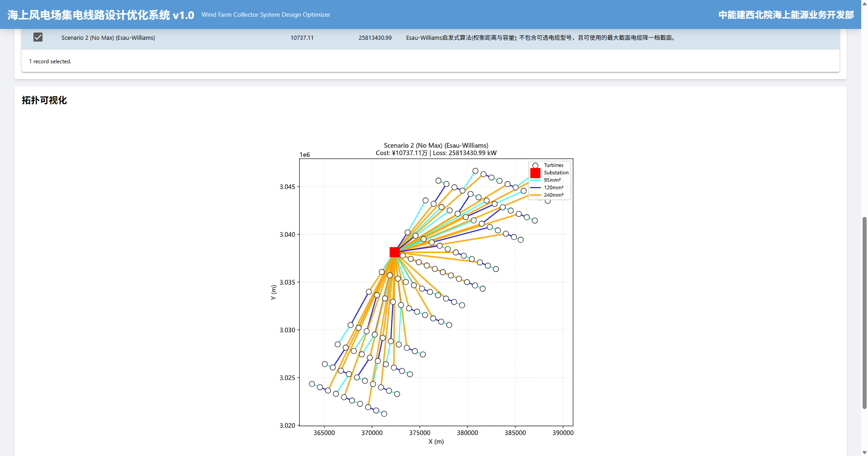The image size is (868, 456).
Task: Click the red substation marker on the plot
Action: pos(394,252)
